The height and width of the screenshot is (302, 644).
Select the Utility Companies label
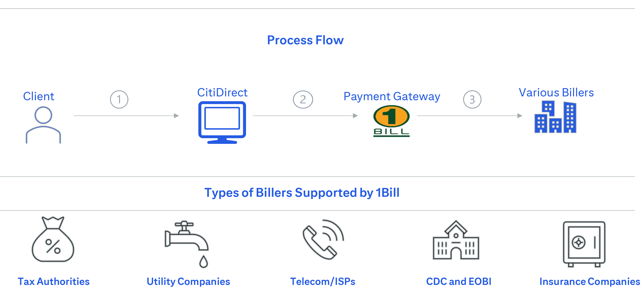tap(188, 281)
